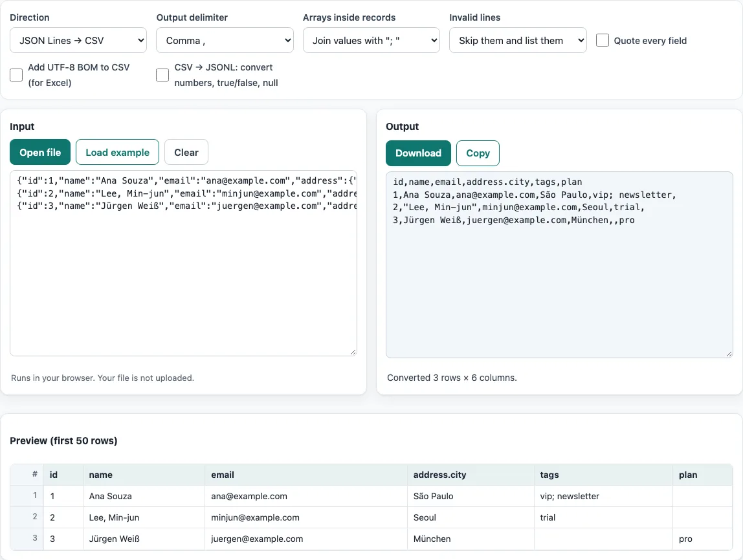Click the pro plan cell

tap(703, 539)
